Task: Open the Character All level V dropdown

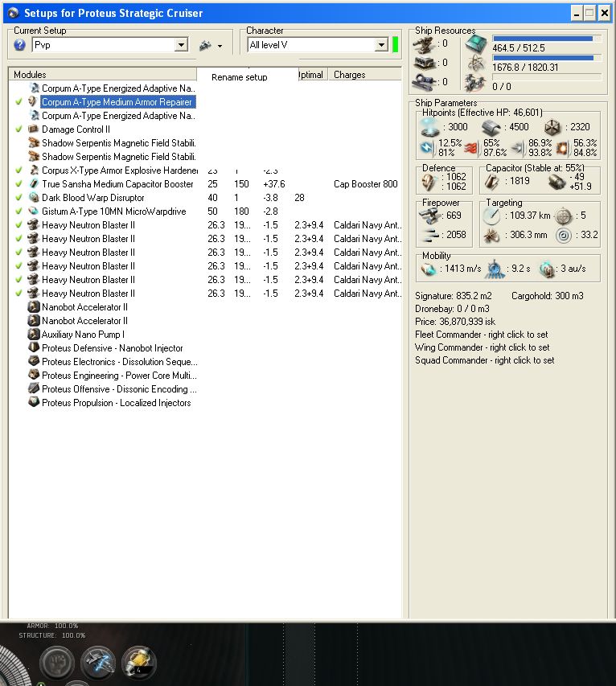Action: click(x=381, y=44)
